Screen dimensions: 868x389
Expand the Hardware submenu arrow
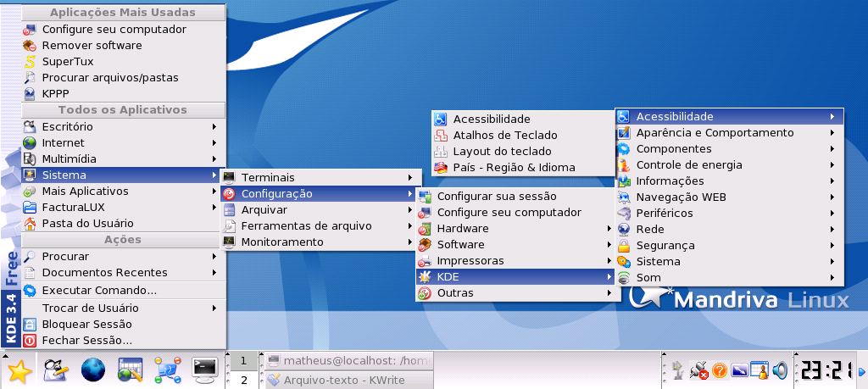coord(609,229)
